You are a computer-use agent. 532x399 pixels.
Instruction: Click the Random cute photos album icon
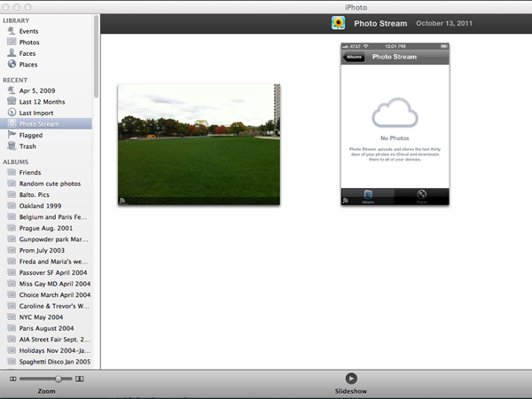coord(12,184)
